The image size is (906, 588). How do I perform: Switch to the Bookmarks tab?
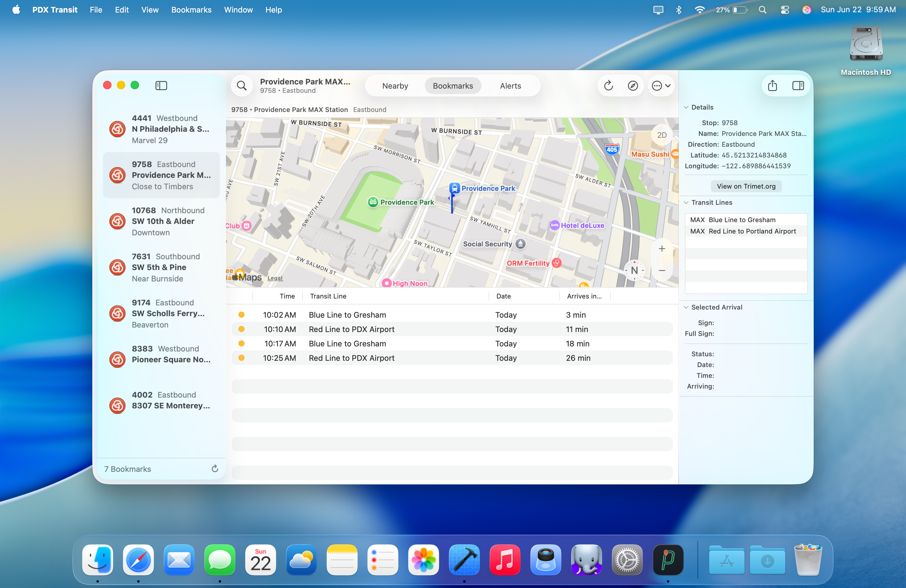(x=453, y=86)
